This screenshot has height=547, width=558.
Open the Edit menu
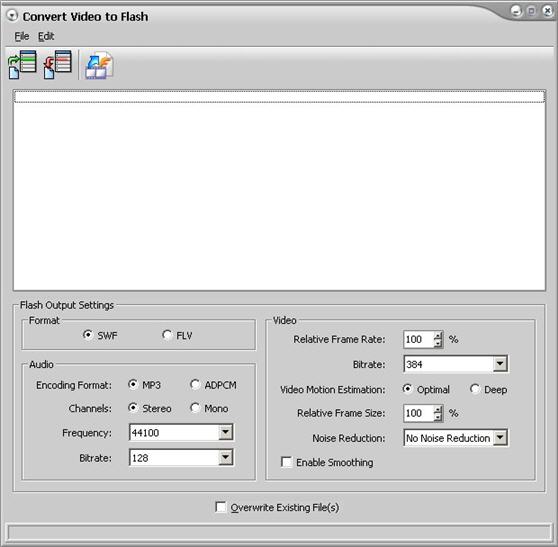point(46,36)
